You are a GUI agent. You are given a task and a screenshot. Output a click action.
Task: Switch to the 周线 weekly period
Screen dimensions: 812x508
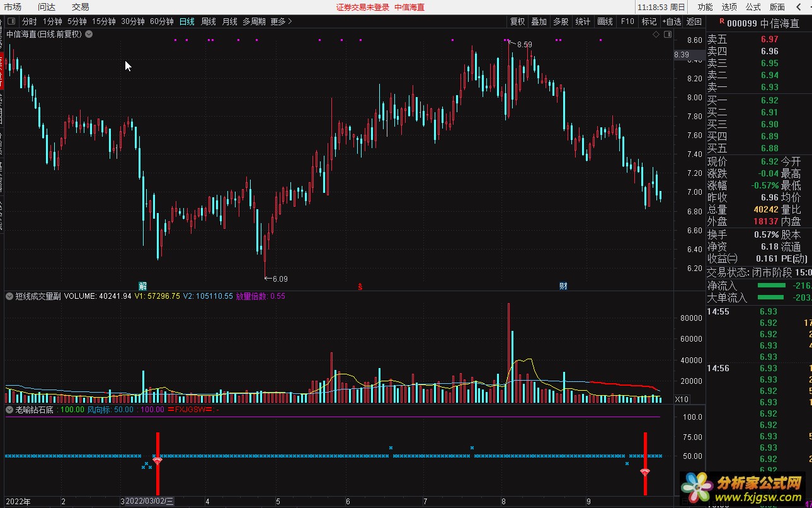click(x=209, y=21)
